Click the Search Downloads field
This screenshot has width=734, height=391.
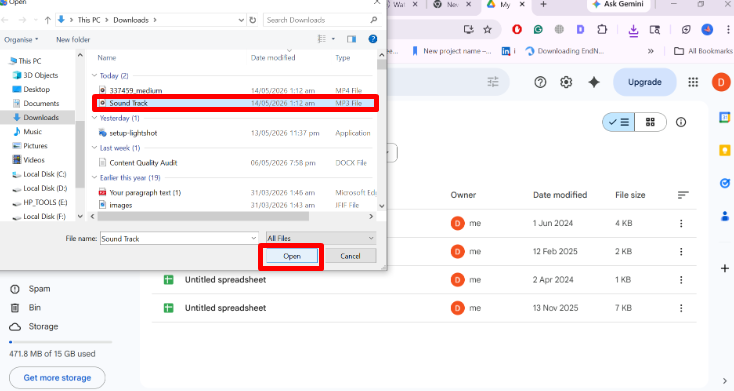click(322, 20)
